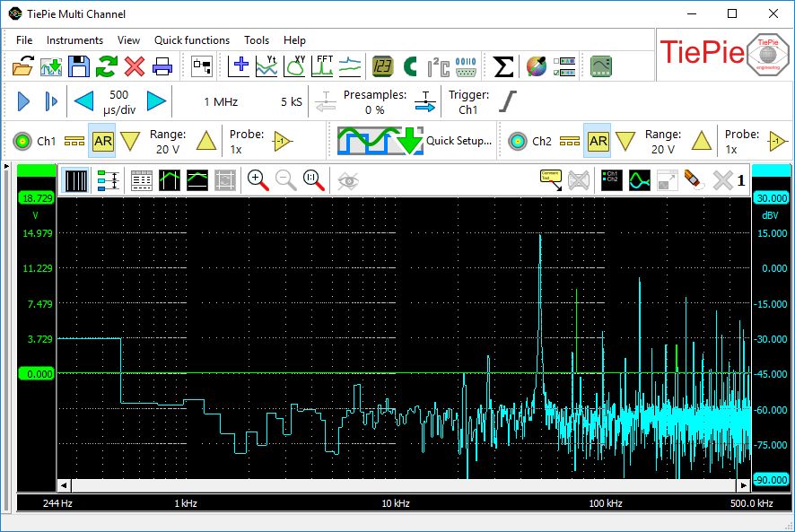
Task: Toggle Ch1 auto-ranging AR button
Action: click(x=102, y=141)
